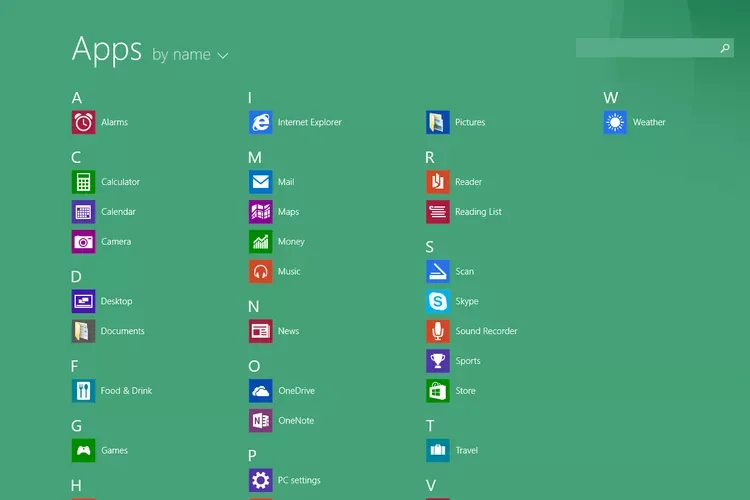Screen dimensions: 750x500
Task: Click inside the app search box
Action: pyautogui.click(x=647, y=48)
